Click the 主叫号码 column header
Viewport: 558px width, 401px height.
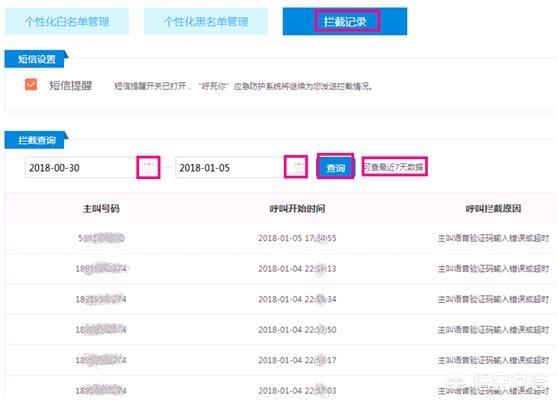(101, 209)
